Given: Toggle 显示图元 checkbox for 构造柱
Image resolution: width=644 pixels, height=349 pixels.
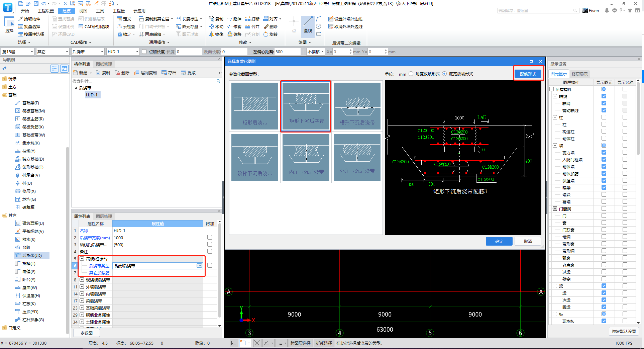Looking at the screenshot, I should click(604, 132).
